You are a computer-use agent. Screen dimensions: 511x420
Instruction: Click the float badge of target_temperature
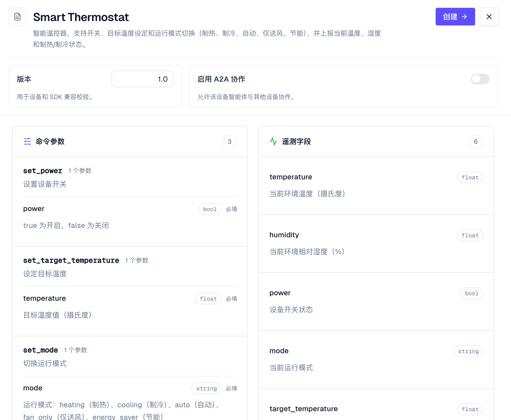[470, 409]
